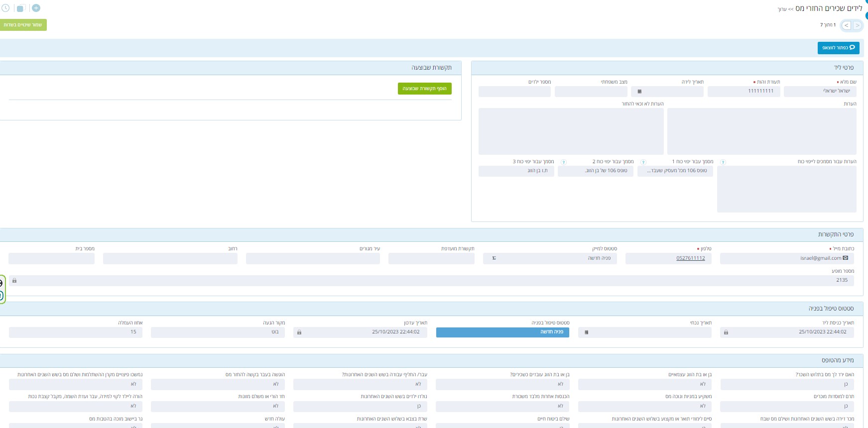Screen dimensions: 868x428
Task: Click the power of attorney document notes area
Action: click(787, 189)
